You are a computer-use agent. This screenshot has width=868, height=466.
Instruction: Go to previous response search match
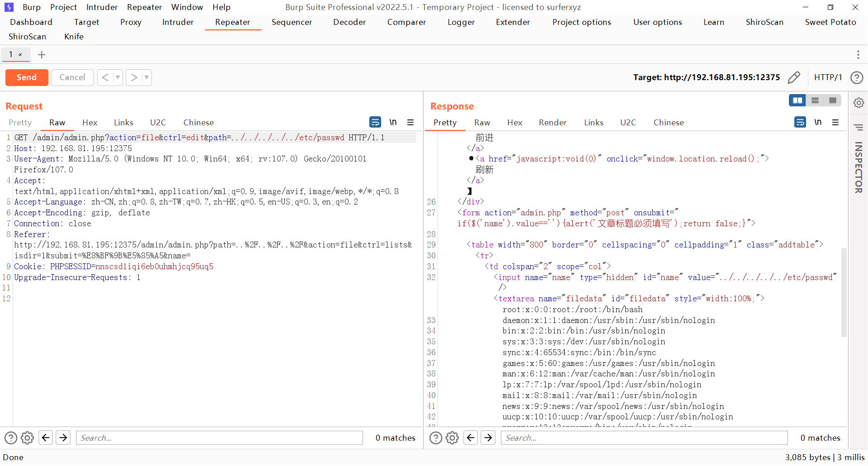[471, 437]
